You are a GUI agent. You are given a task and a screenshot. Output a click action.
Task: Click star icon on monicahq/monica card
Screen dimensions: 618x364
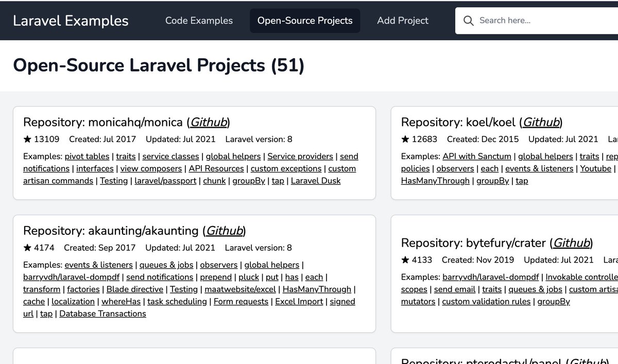point(27,139)
